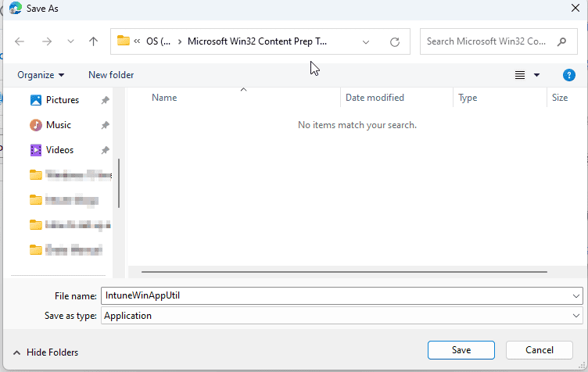Unpin the Pictures quick access pin
588x372 pixels.
(106, 100)
